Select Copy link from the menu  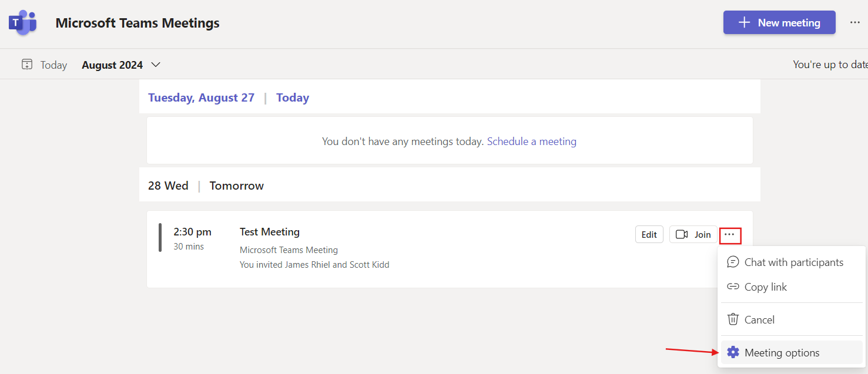[792, 287]
